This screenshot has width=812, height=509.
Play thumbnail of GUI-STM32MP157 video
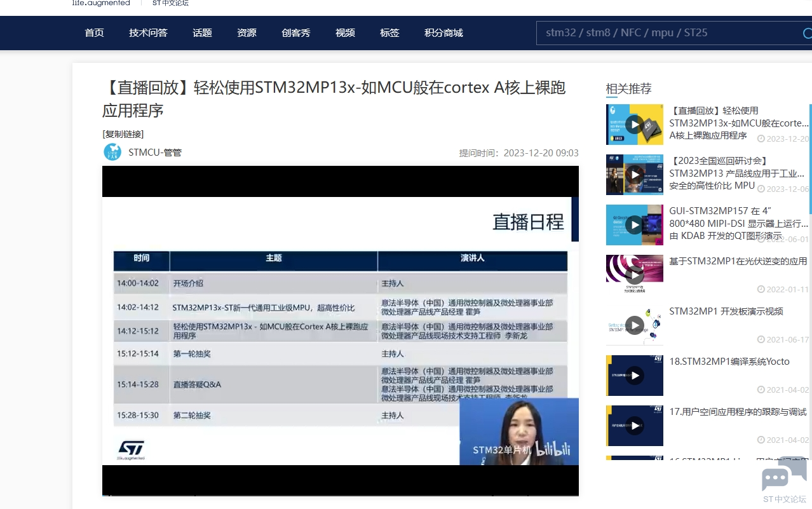click(x=634, y=225)
